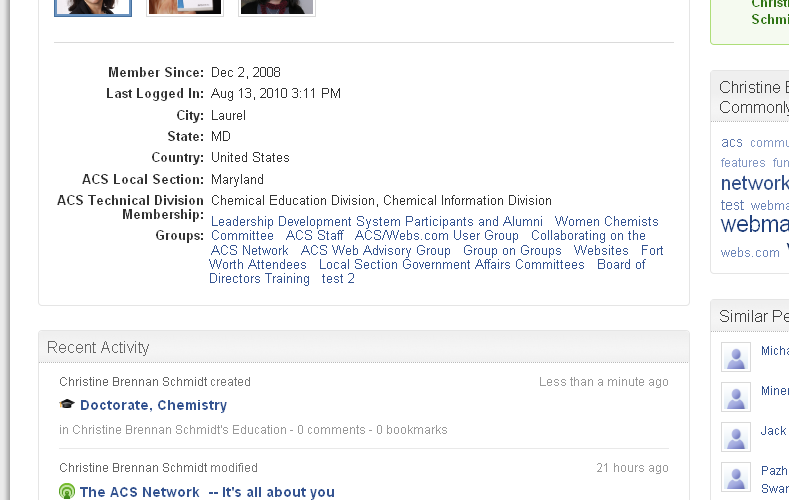Image resolution: width=789 pixels, height=500 pixels.
Task: Open The ACS Network -- It's all about you
Action: coord(207,492)
